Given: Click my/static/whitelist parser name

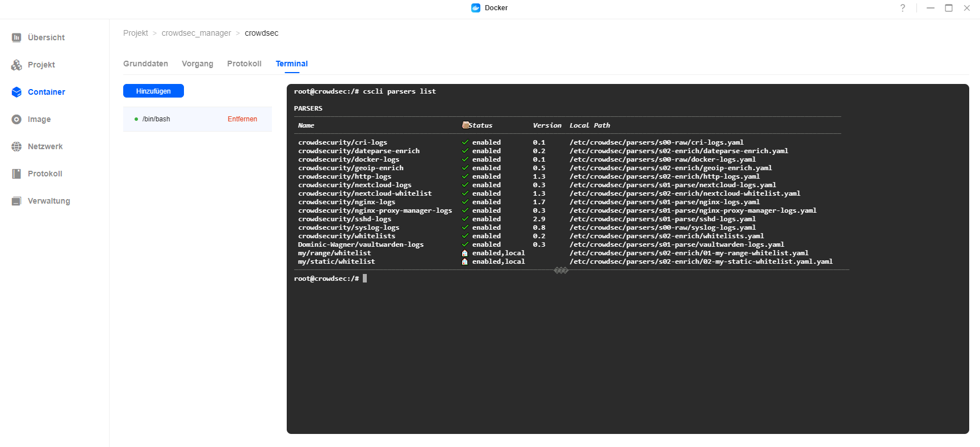Looking at the screenshot, I should pos(336,262).
